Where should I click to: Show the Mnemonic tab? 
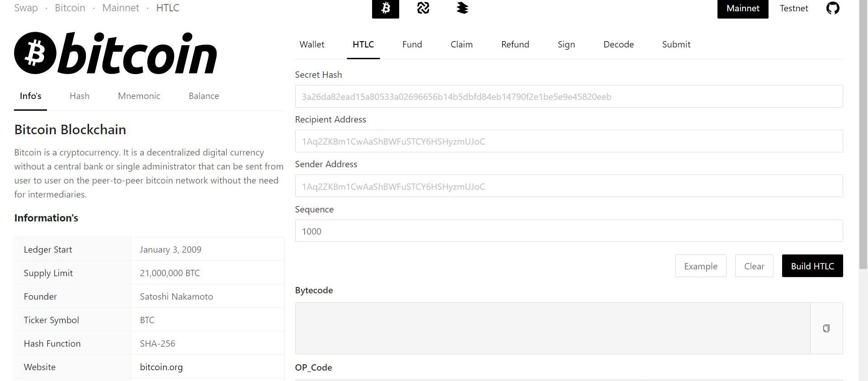pyautogui.click(x=139, y=96)
